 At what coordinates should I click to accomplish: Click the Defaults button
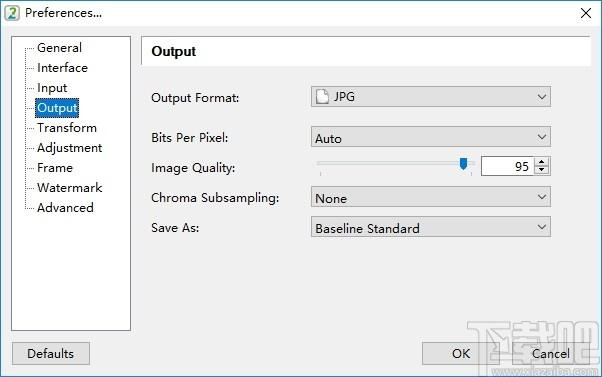tap(51, 354)
